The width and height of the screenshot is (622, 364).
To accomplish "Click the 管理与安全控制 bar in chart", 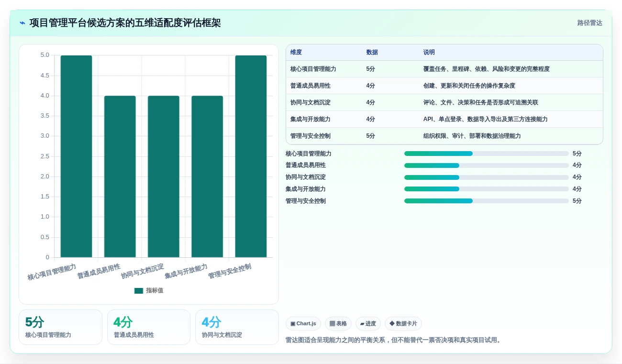I will click(251, 156).
